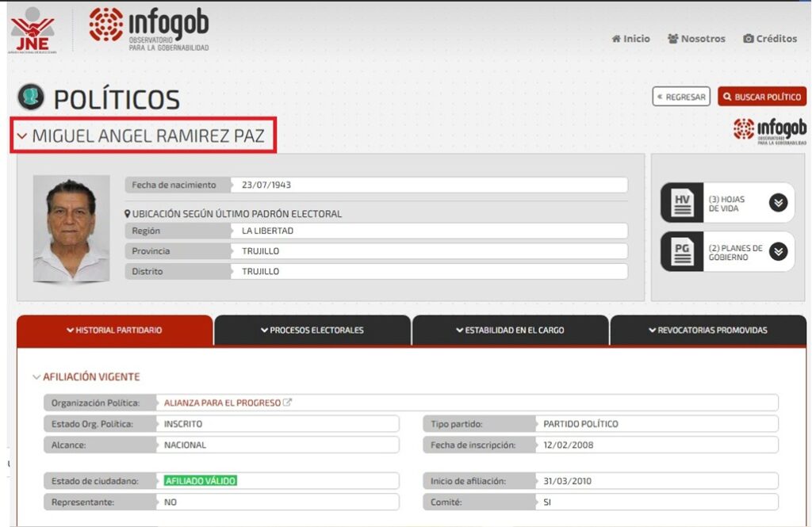Go to Inicio in the top navigation
The height and width of the screenshot is (527, 812).
pyautogui.click(x=630, y=39)
